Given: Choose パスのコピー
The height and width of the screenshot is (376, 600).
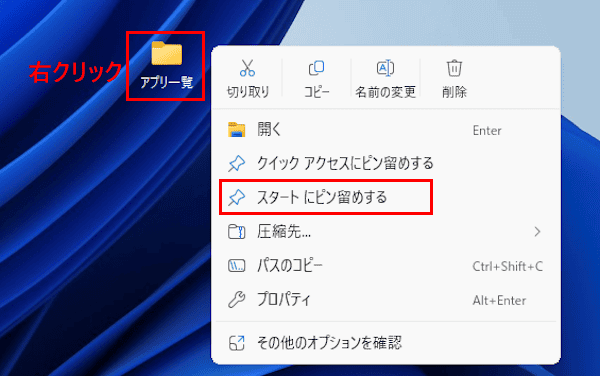Looking at the screenshot, I should 386,266.
